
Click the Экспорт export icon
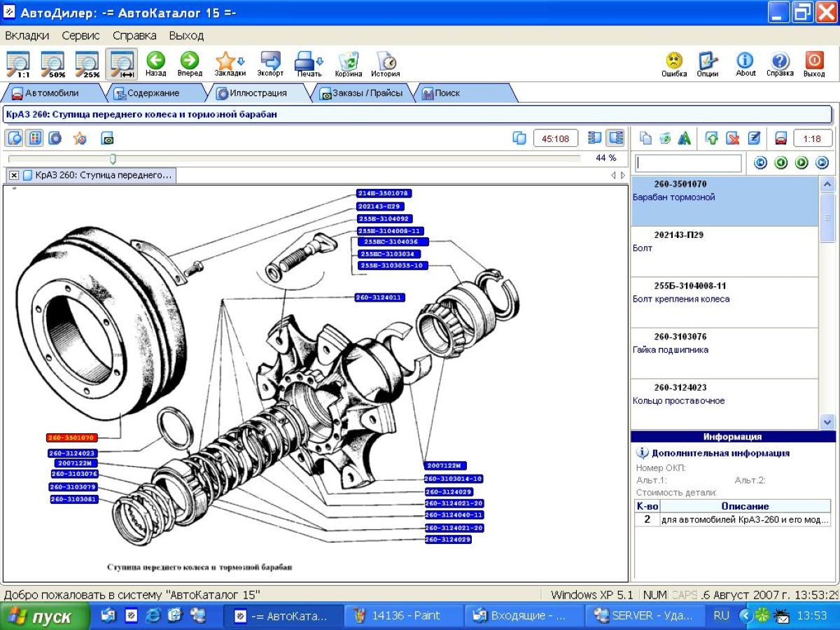(x=270, y=63)
